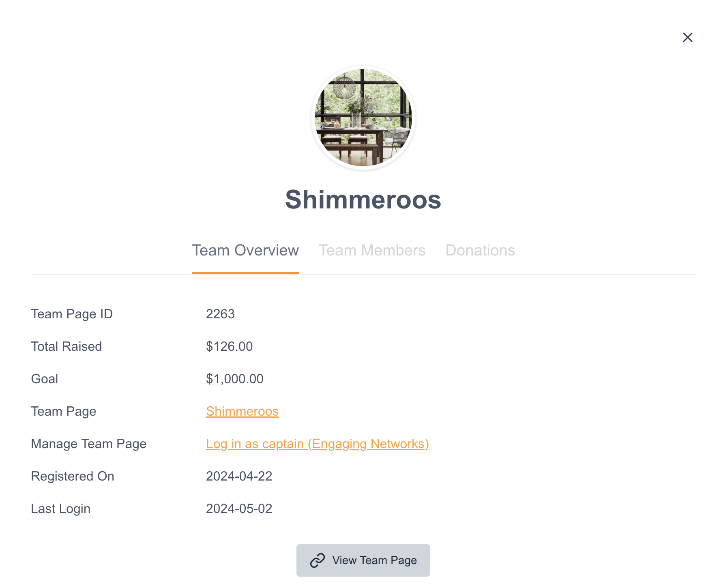Click the Total Raised amount $126.00
721x588 pixels.
click(229, 346)
